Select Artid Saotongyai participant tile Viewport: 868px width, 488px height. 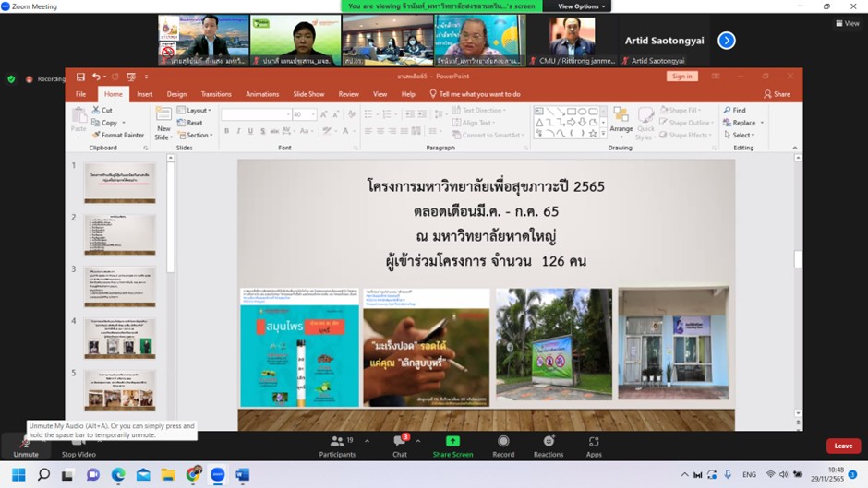pos(664,41)
